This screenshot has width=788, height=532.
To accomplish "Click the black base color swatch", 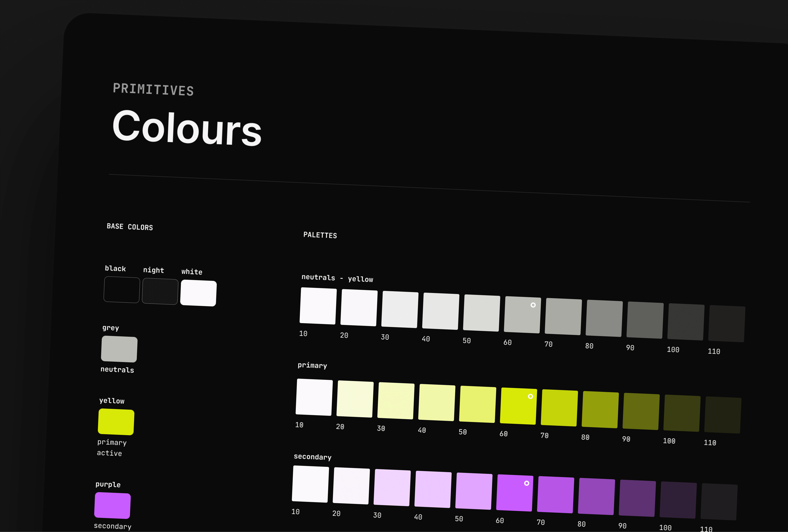I will point(122,290).
